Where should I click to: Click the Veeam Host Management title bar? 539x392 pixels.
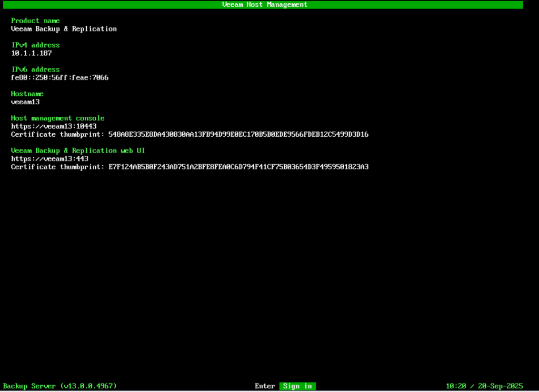tap(265, 4)
